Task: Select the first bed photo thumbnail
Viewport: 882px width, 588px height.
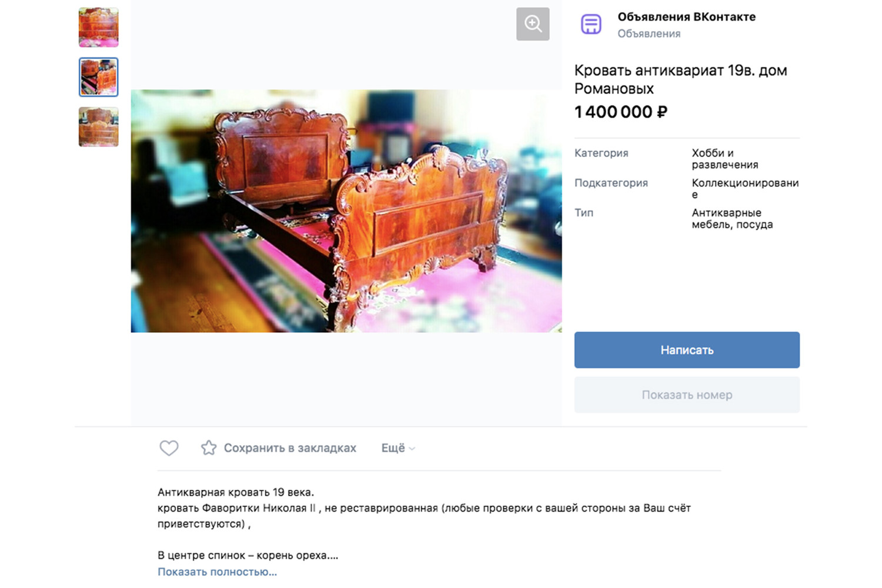Action: click(x=99, y=28)
